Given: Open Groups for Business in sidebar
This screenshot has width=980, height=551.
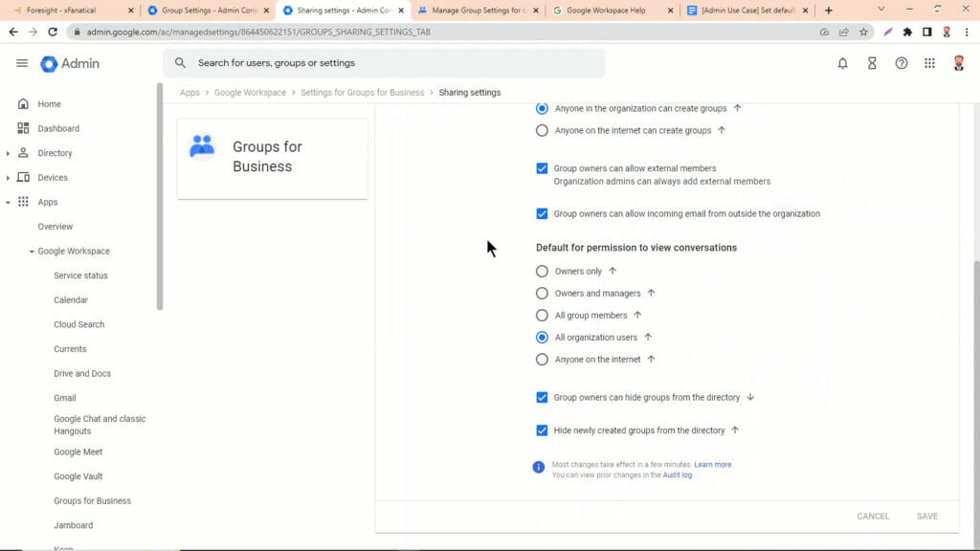Looking at the screenshot, I should click(93, 501).
